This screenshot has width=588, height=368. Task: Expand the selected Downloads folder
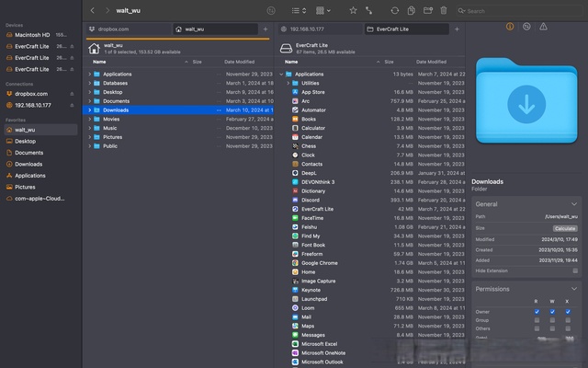(90, 110)
